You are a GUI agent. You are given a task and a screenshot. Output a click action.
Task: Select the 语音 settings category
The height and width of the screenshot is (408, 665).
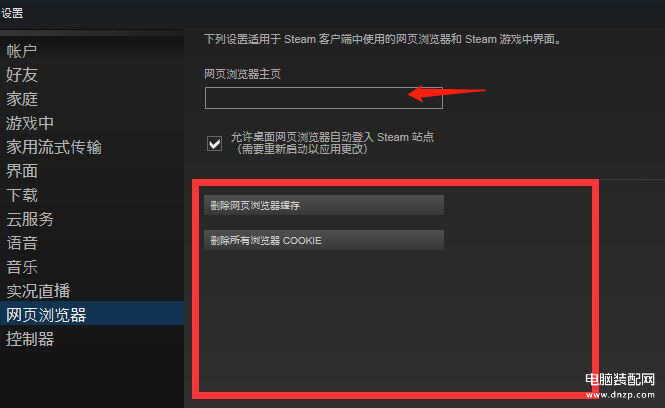[22, 243]
